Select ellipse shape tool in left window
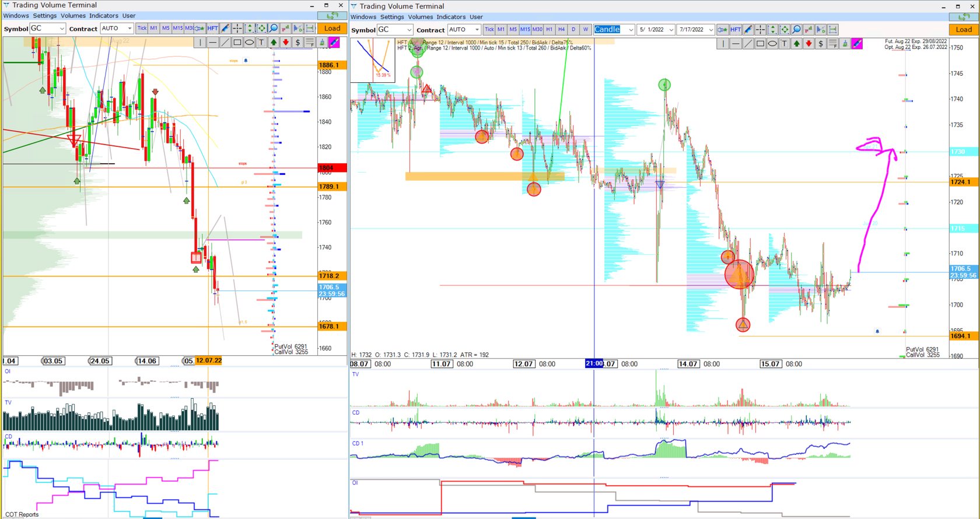Viewport: 980px width, 519px height. click(249, 42)
